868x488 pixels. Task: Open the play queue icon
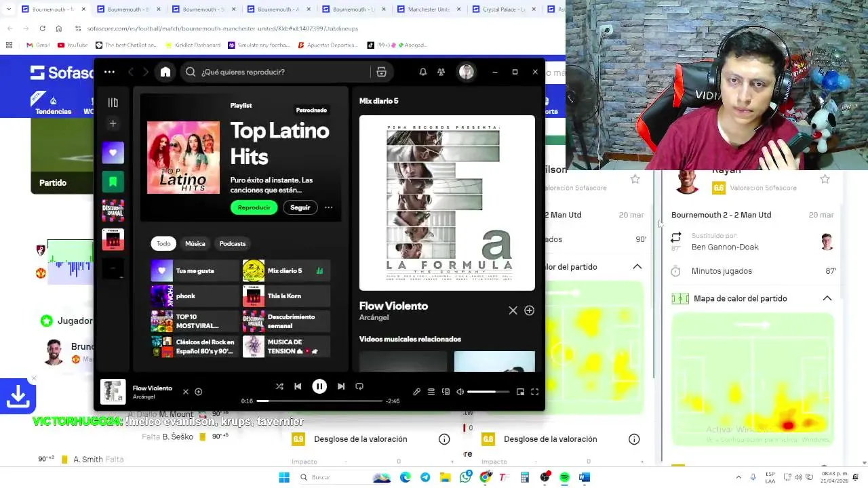coord(431,392)
